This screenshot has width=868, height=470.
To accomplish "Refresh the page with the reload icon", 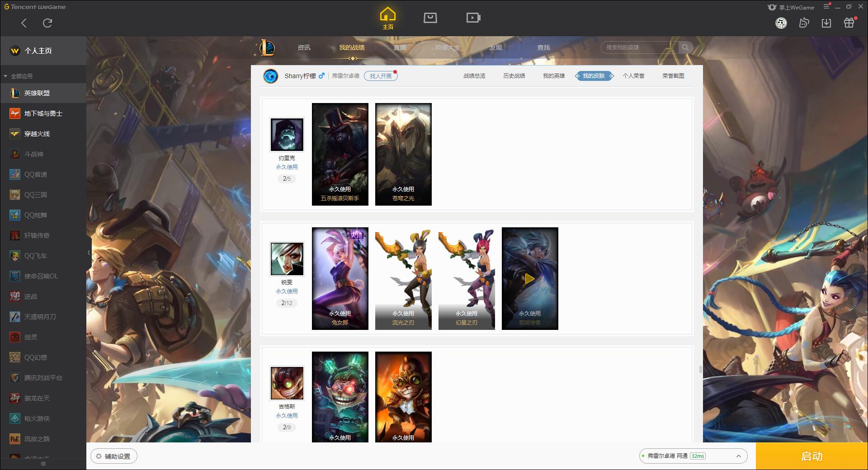I will (x=47, y=23).
